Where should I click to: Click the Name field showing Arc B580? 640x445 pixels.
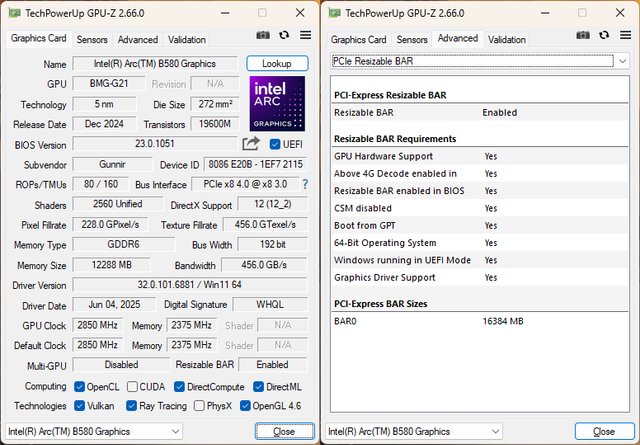coord(155,64)
